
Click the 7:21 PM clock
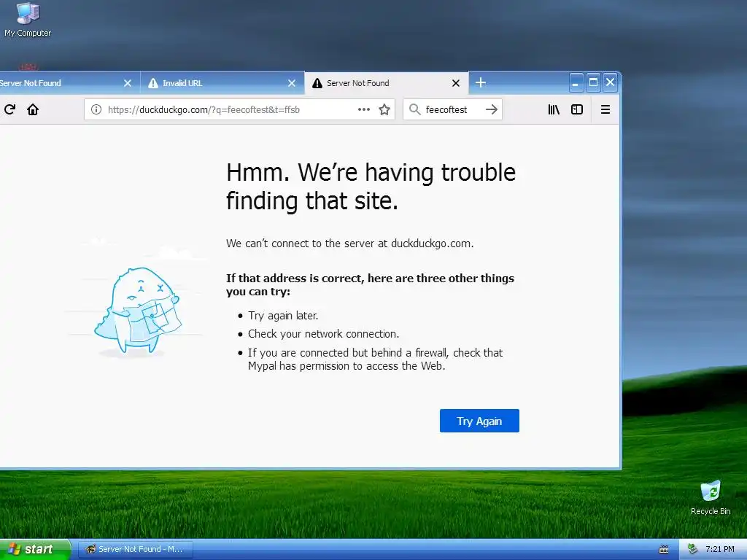pyautogui.click(x=720, y=549)
